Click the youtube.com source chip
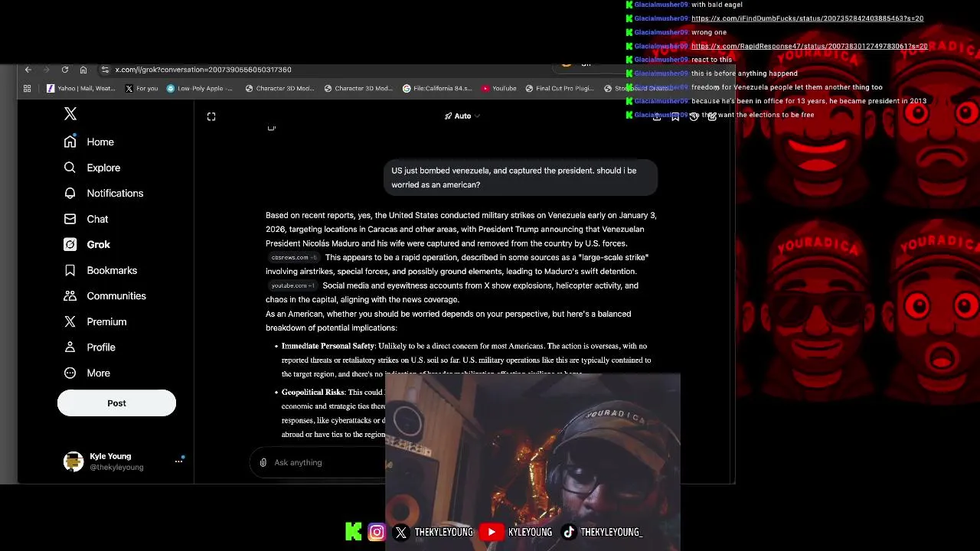 [292, 286]
